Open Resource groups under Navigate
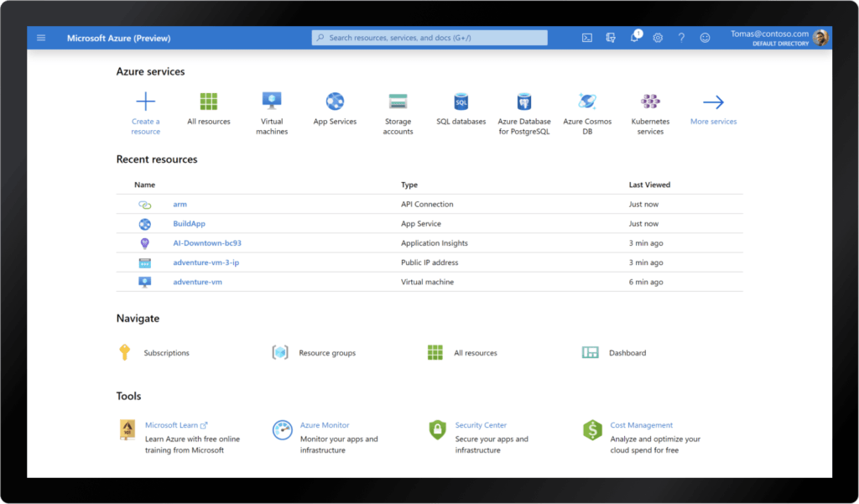Viewport: 859px width, 504px height. (x=280, y=352)
